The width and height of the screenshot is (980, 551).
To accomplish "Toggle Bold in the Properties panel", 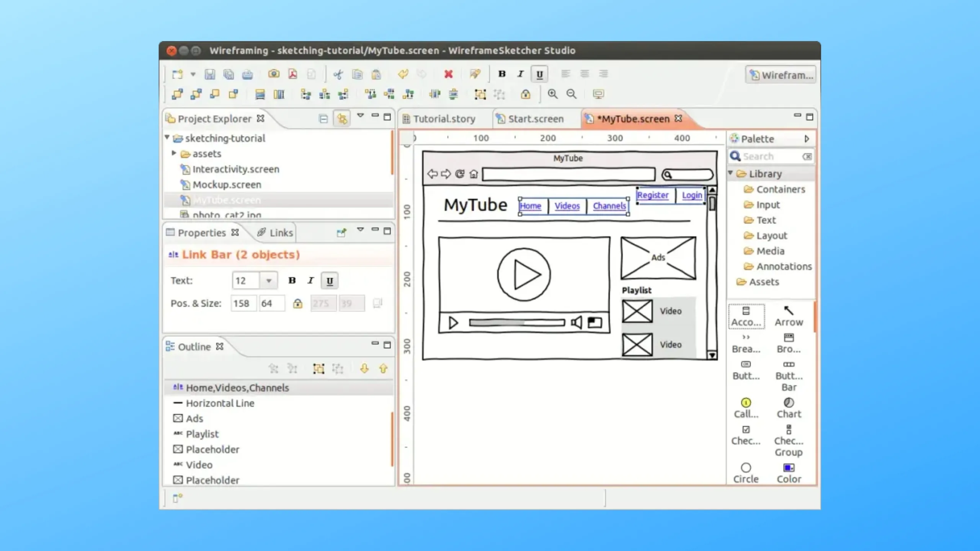I will point(292,280).
